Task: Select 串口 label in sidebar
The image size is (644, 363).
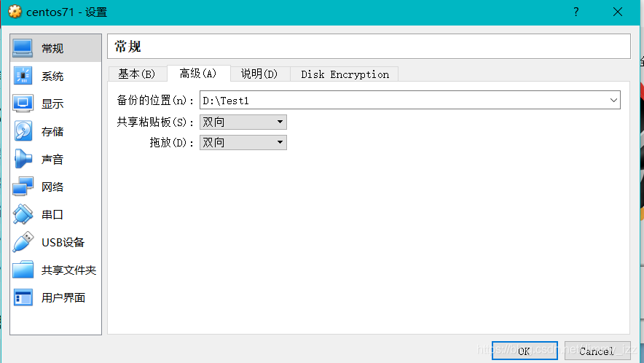Action: (52, 214)
